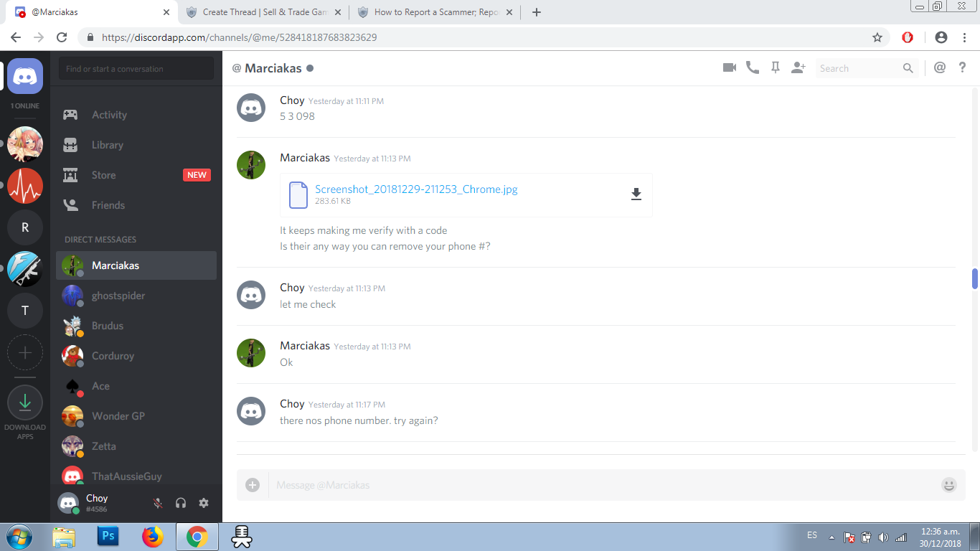Viewport: 980px width, 551px height.
Task: Focus the Search field in chat header
Action: (867, 68)
